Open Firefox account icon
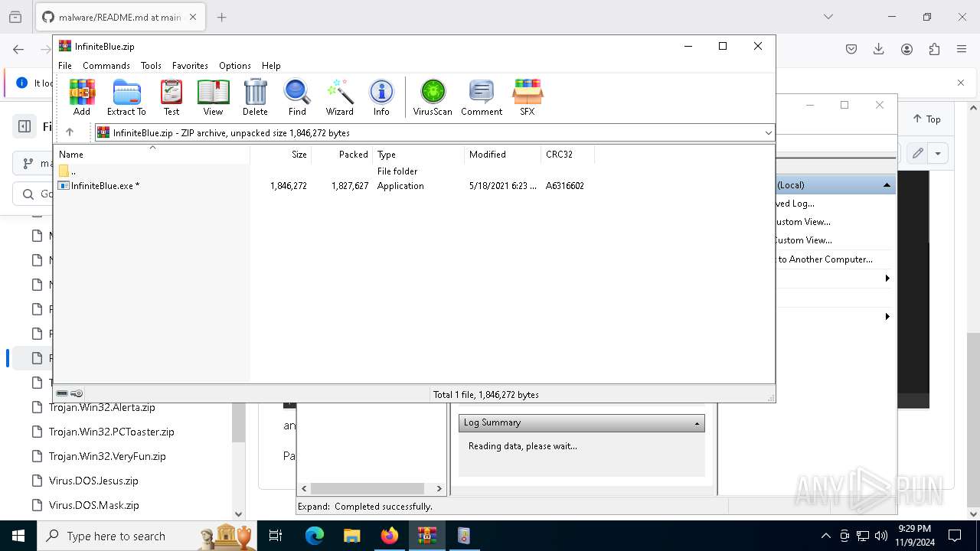Screen dimensions: 980x551 tap(906, 49)
